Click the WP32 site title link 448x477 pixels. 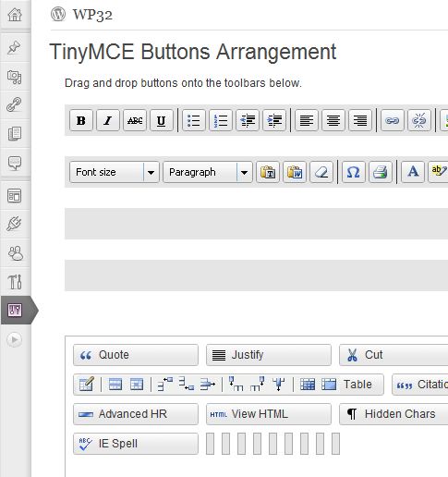pos(92,15)
